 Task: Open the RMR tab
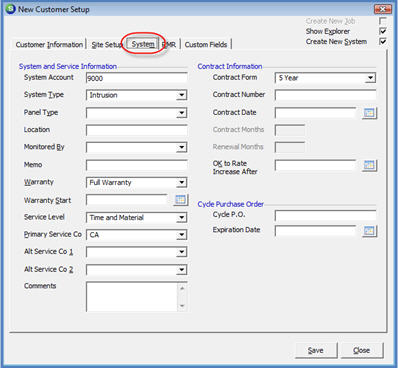coord(169,45)
